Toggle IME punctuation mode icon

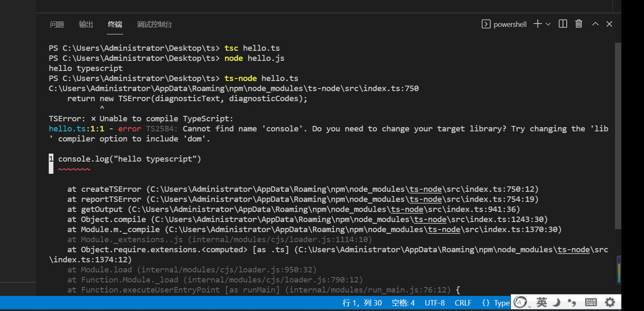tap(572, 302)
